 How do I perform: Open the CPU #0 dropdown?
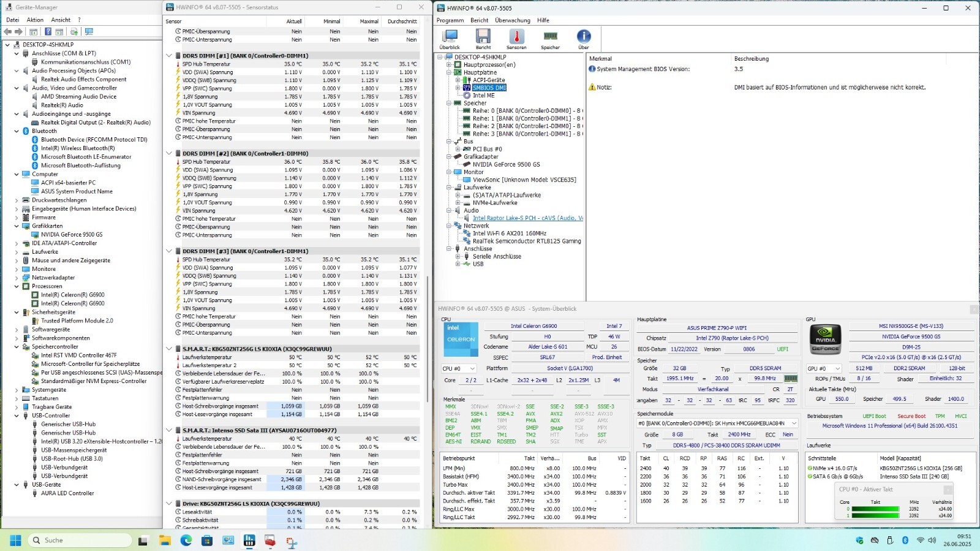coord(459,368)
